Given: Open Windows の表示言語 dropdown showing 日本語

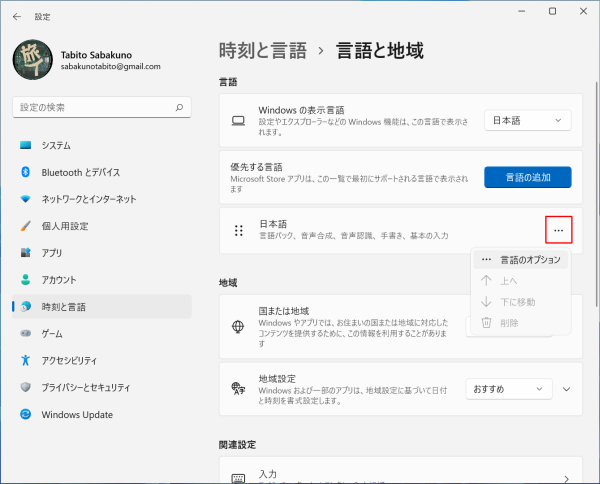Looking at the screenshot, I should pyautogui.click(x=528, y=121).
